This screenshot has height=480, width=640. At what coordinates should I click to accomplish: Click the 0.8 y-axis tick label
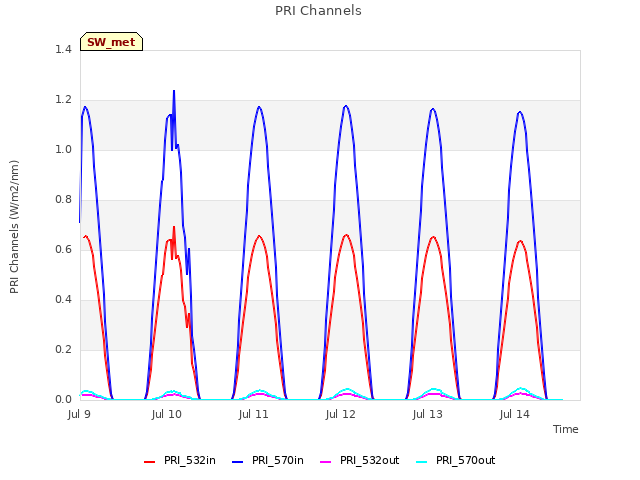click(63, 199)
